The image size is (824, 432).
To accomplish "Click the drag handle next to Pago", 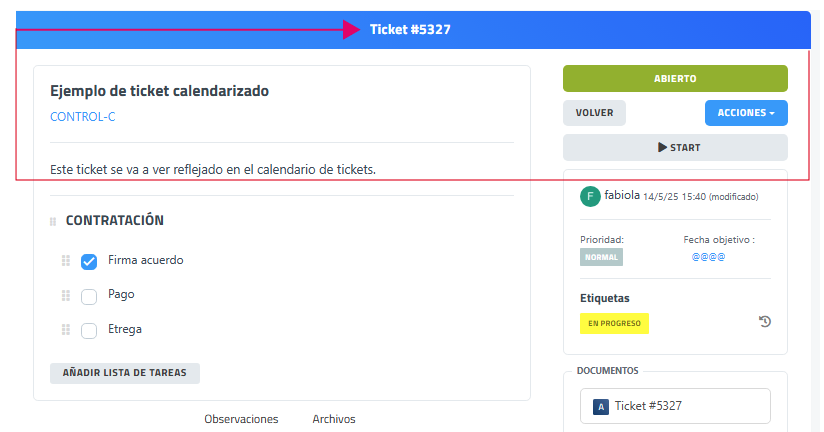I will [x=66, y=295].
